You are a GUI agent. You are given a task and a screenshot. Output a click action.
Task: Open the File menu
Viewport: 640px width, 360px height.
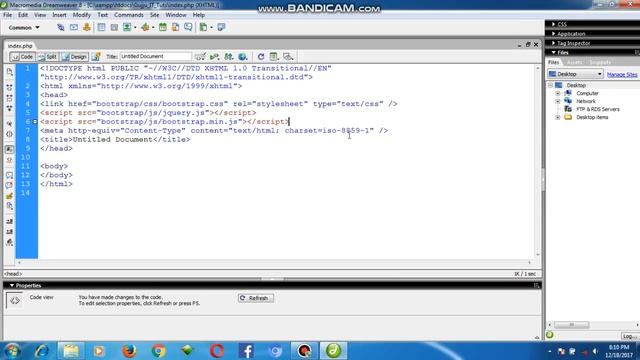click(7, 15)
